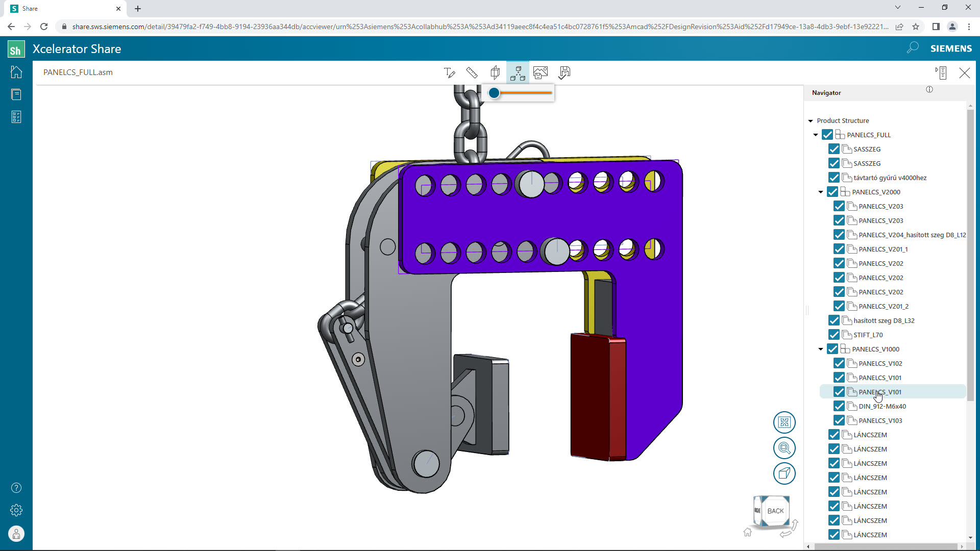Select PANELCS_V103 in the tree
Screen dimensions: 980x551
[x=880, y=420]
